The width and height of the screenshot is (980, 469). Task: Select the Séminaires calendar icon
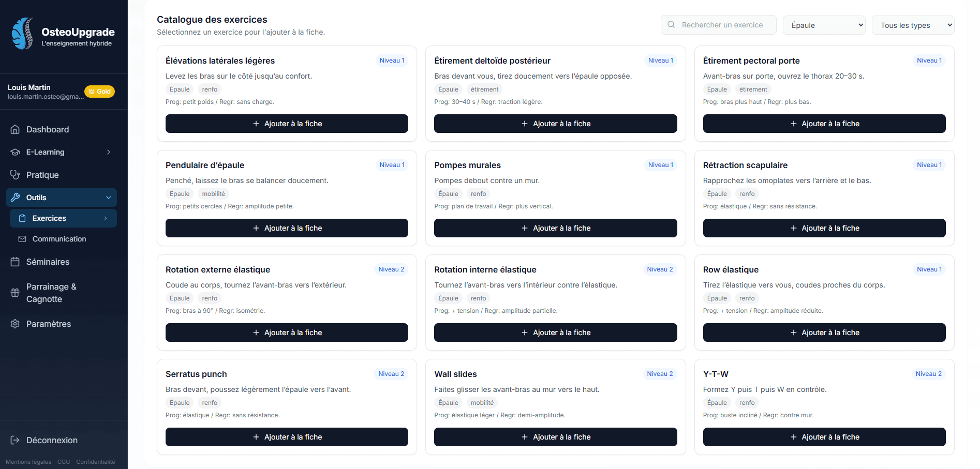point(16,262)
